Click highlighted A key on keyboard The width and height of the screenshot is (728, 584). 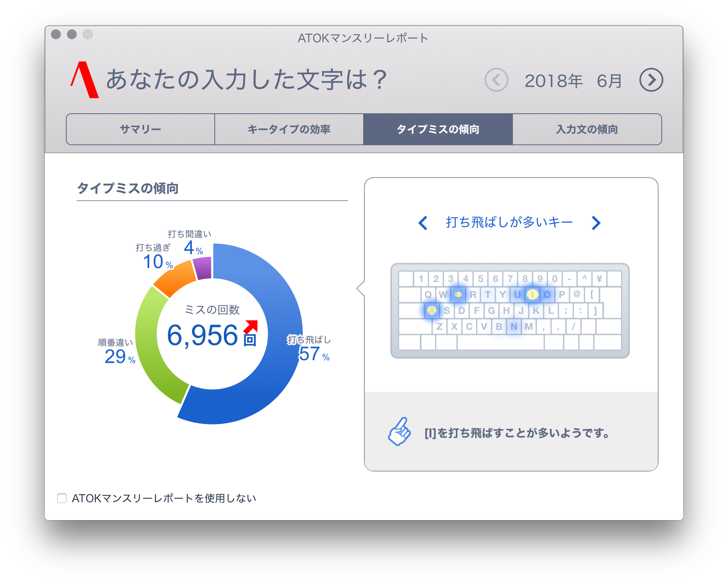point(431,310)
